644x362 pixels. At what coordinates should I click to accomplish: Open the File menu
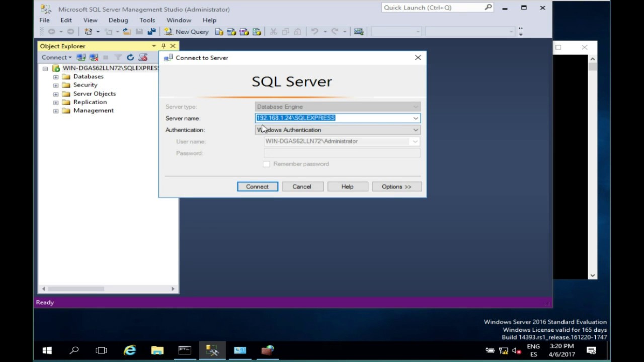coord(44,20)
